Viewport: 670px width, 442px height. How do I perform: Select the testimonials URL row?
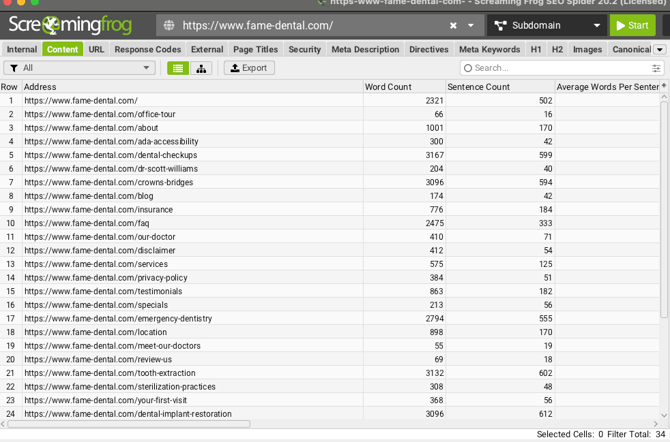coord(329,292)
